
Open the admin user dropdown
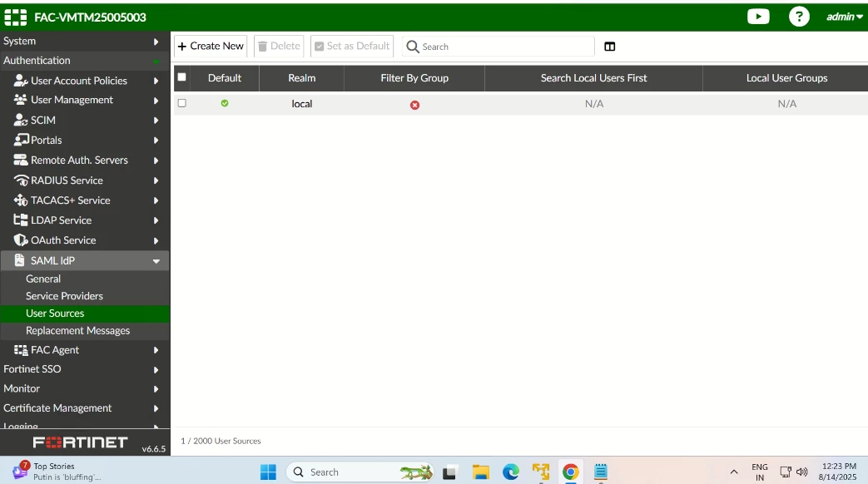[x=844, y=17]
